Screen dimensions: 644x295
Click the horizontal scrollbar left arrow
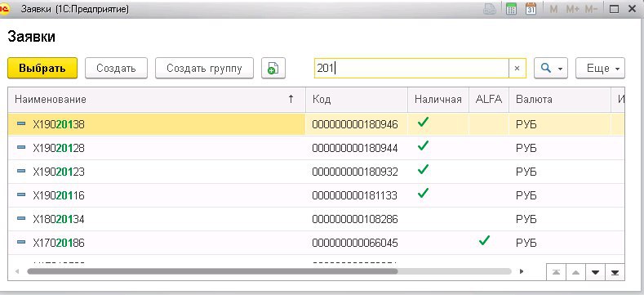[17, 271]
